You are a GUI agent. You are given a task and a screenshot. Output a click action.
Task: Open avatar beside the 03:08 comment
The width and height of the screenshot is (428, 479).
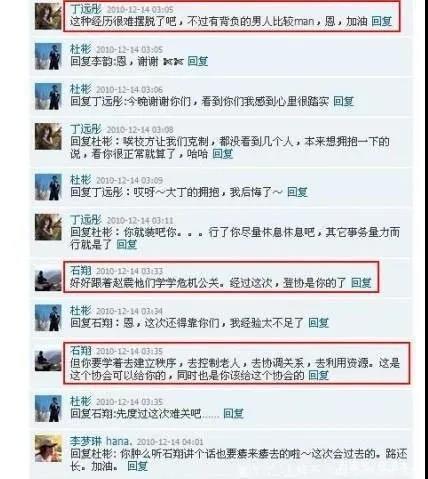click(x=48, y=136)
